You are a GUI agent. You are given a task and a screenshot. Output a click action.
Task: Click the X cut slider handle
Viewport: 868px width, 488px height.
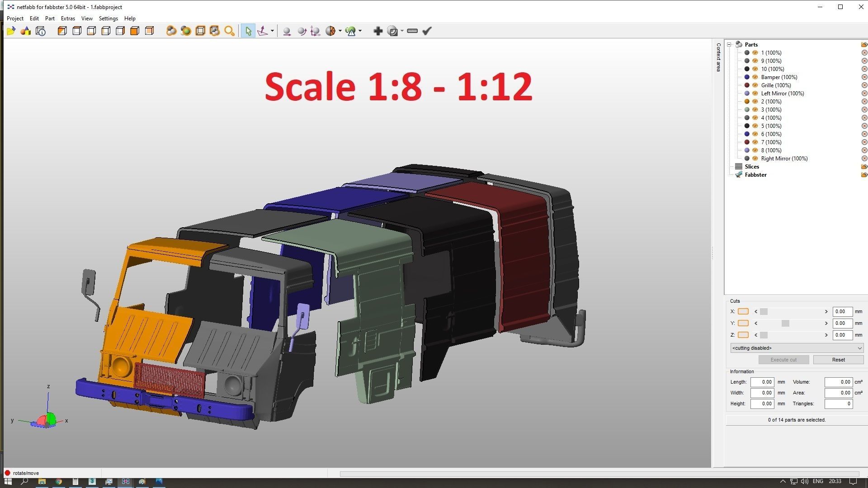coord(764,311)
